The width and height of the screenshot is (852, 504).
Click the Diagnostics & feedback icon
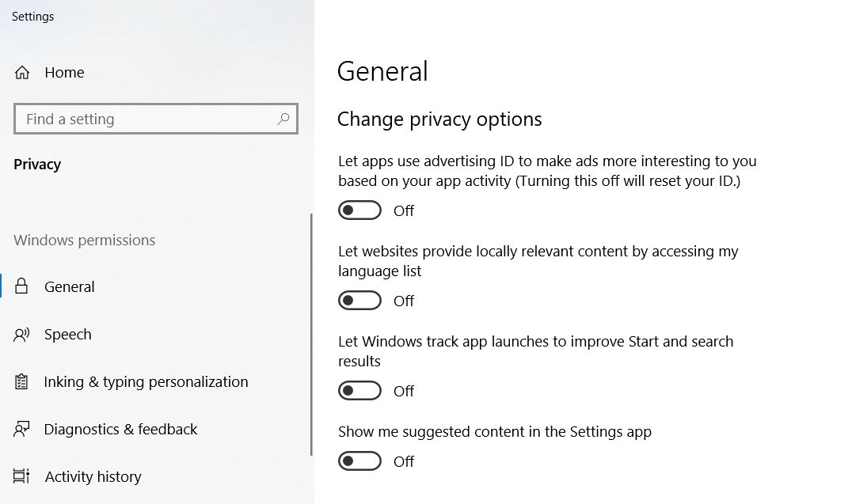point(22,430)
